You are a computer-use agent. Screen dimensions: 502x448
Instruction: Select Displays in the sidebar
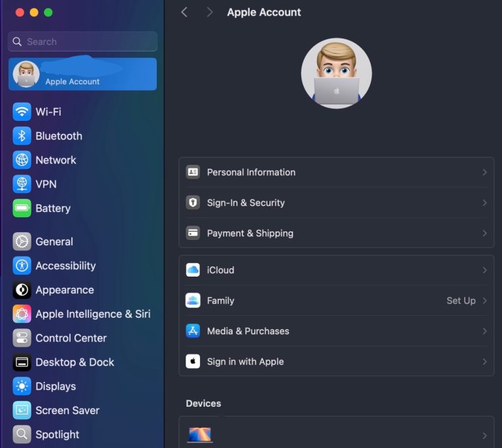click(56, 387)
